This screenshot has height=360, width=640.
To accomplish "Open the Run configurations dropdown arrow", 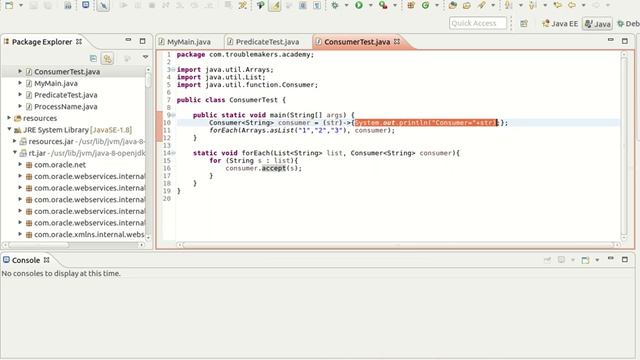I will [371, 5].
